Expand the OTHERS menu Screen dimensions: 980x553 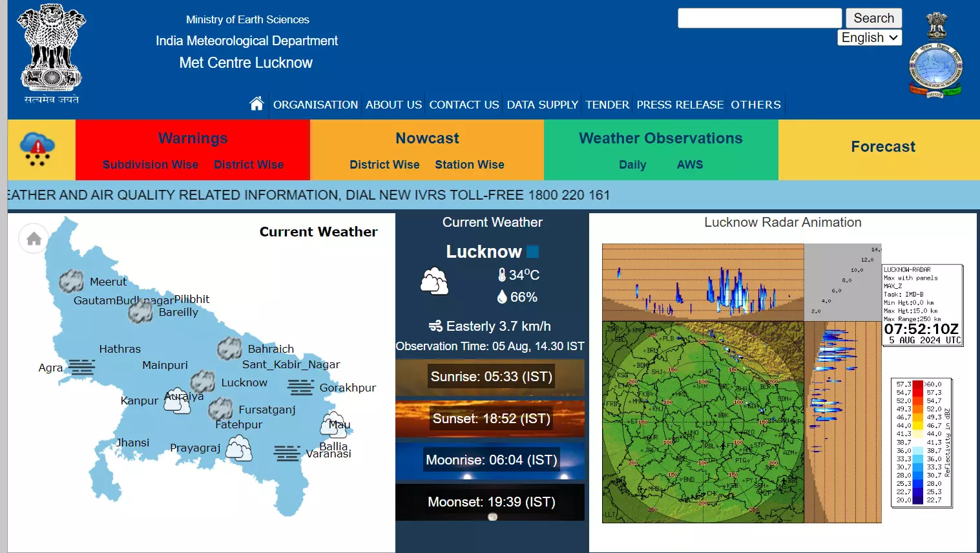click(755, 105)
